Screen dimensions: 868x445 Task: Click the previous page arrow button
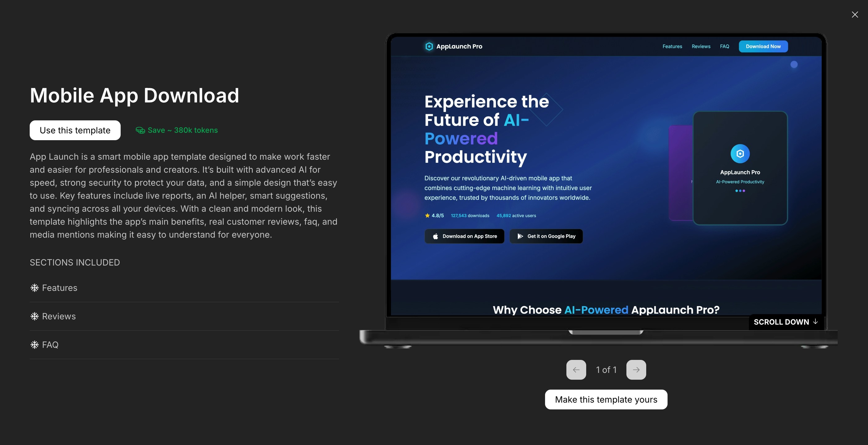pos(576,370)
